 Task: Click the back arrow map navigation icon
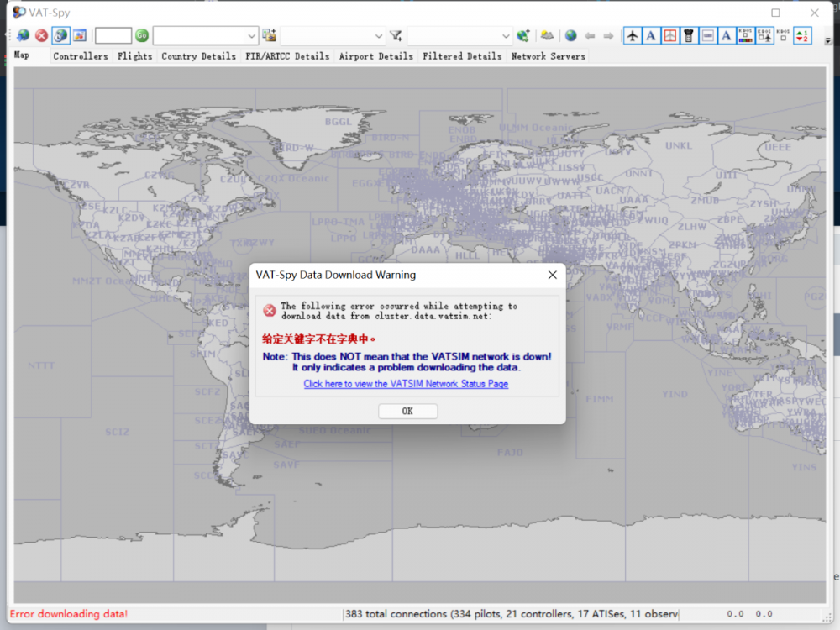pos(590,35)
